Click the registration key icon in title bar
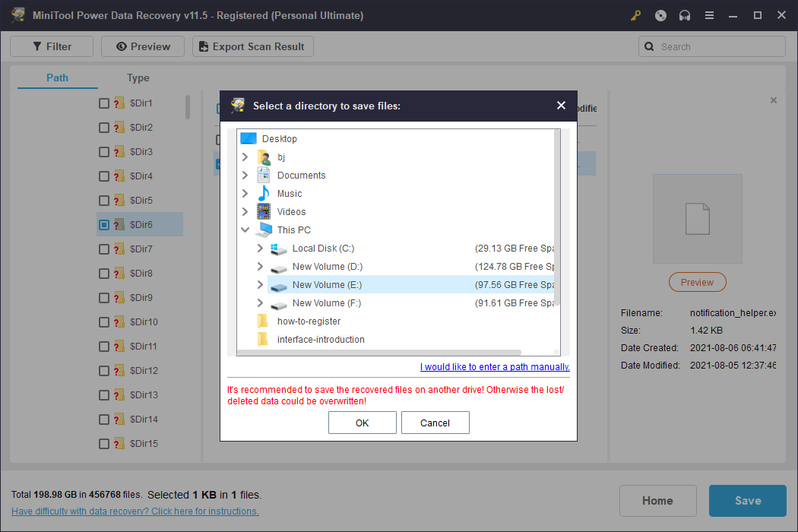 click(635, 16)
